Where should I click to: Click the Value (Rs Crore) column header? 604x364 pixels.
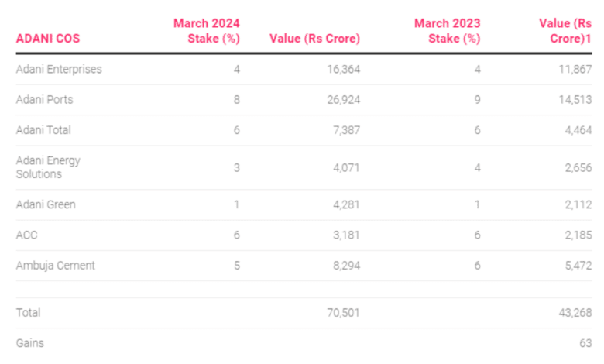pyautogui.click(x=314, y=39)
